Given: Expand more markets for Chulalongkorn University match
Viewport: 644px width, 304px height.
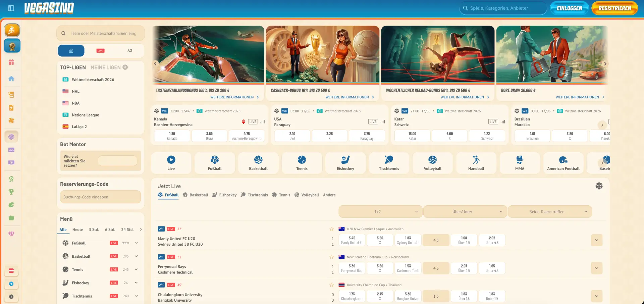Looking at the screenshot, I should 596,296.
